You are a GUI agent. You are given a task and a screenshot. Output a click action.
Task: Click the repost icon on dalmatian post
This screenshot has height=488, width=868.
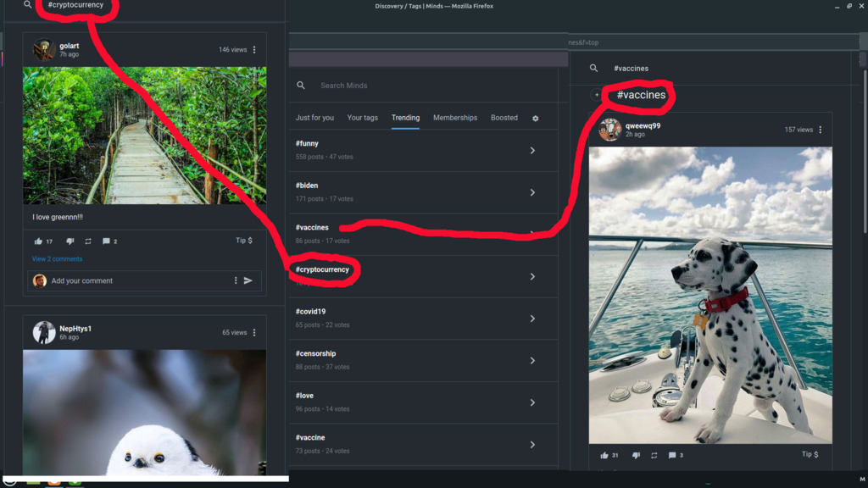[654, 455]
